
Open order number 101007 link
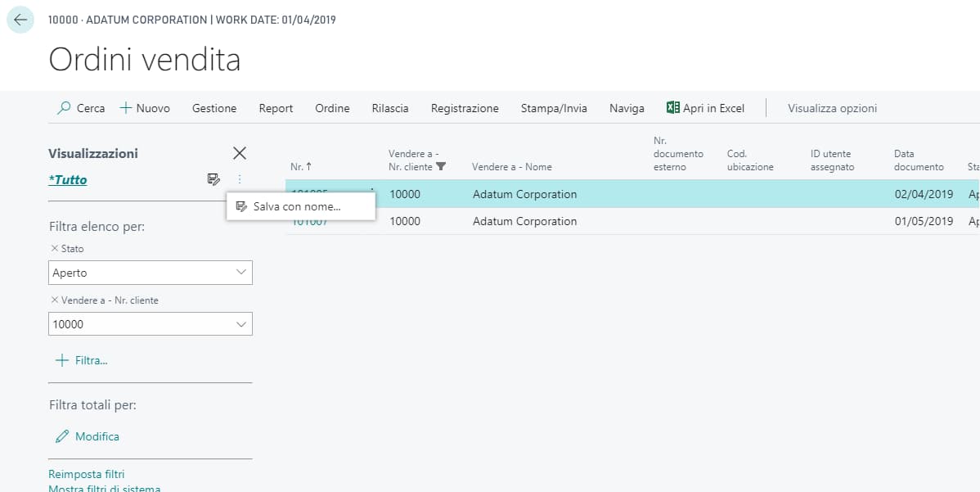pyautogui.click(x=310, y=221)
